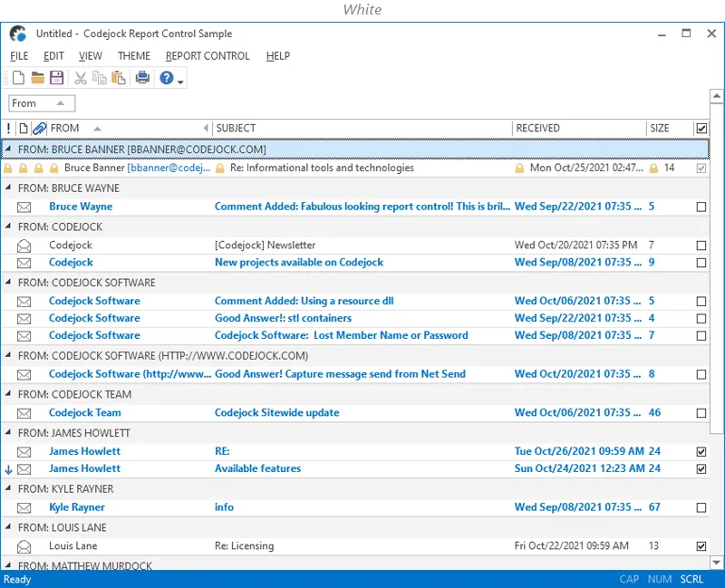Uncheck the Louis Lane Re: Licensing checkbox
Screen dimensions: 725x588
[x=701, y=546]
